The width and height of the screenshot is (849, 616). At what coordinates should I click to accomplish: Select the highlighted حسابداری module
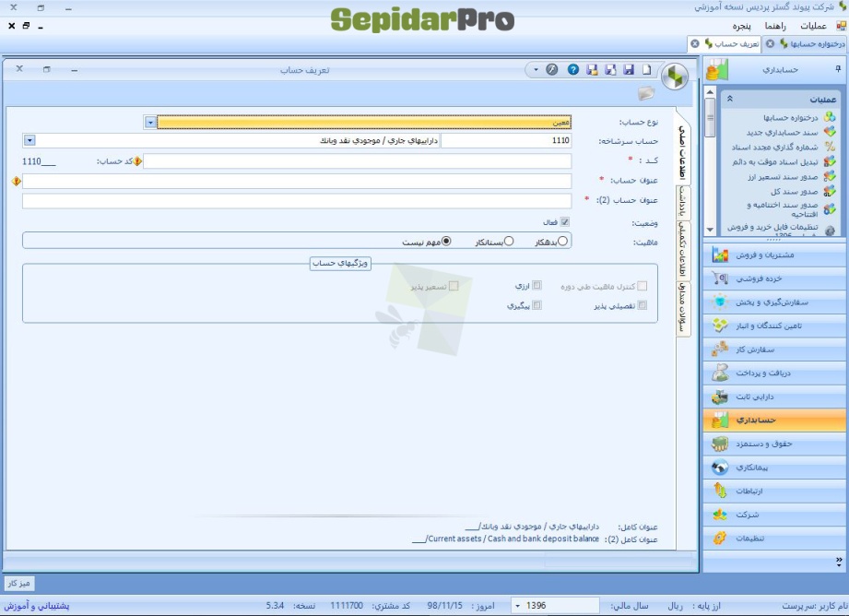774,420
